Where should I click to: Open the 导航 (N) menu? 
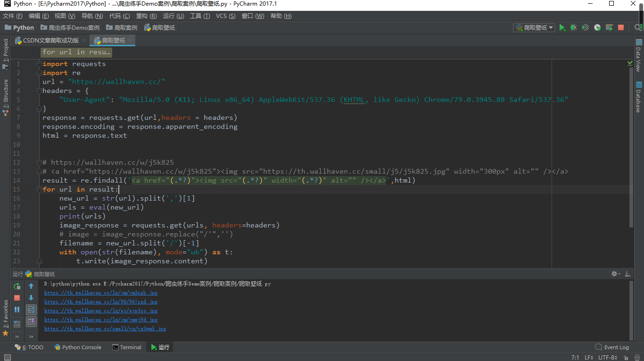[92, 16]
